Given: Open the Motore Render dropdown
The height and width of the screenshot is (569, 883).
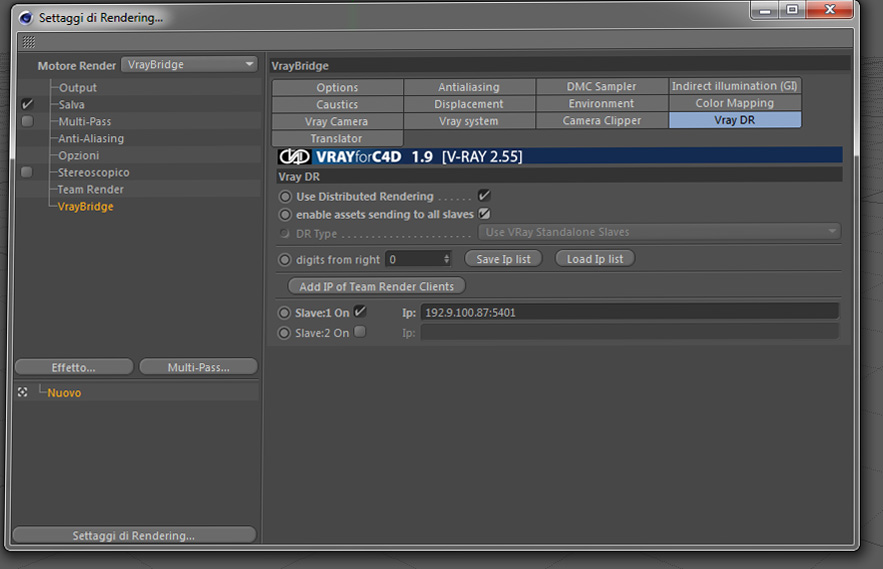Looking at the screenshot, I should coord(189,65).
